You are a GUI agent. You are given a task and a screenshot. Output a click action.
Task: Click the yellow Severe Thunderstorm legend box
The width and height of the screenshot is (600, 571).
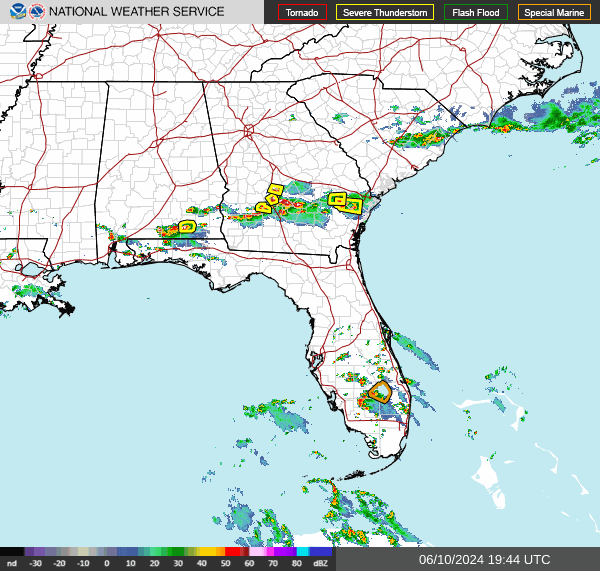[x=385, y=12]
